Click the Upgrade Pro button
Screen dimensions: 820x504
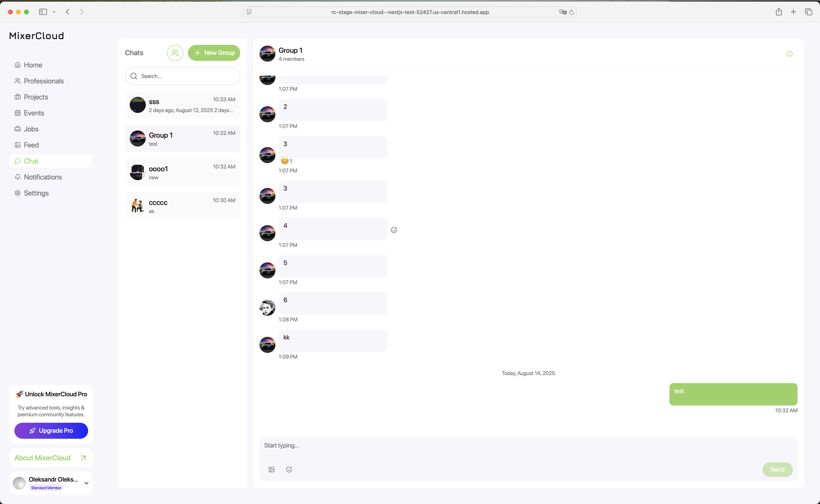(x=51, y=431)
